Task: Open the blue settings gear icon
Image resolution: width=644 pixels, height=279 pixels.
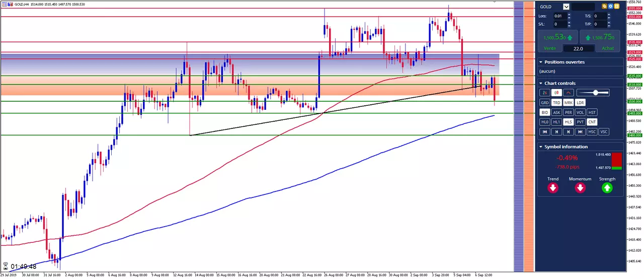Action: click(610, 7)
